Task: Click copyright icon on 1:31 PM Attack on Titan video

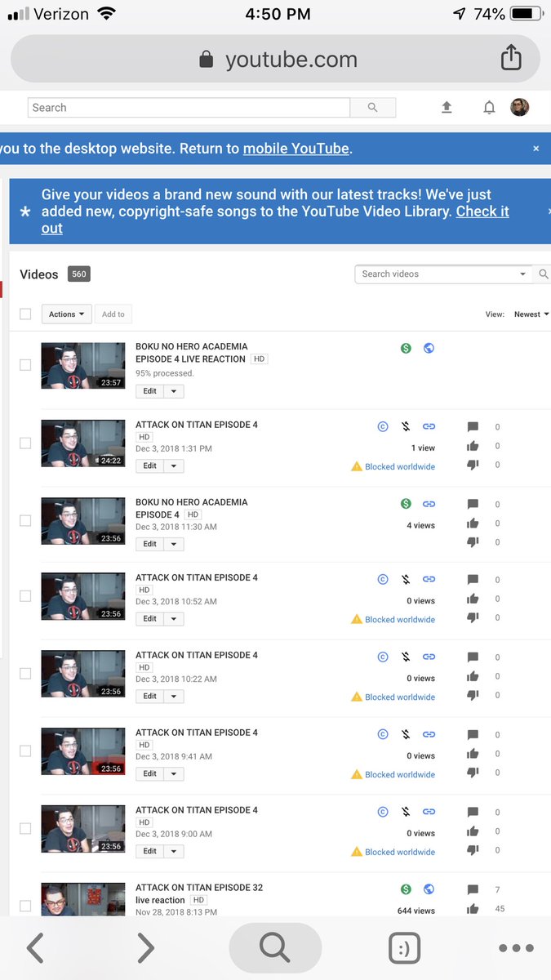Action: coord(383,426)
